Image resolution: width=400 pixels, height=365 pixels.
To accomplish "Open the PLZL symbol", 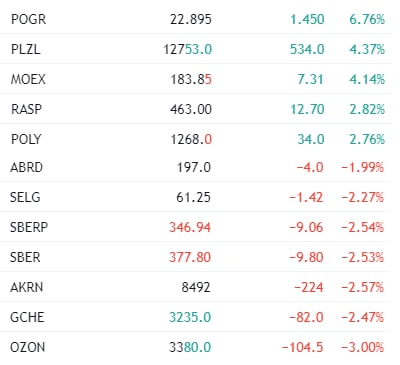I will pyautogui.click(x=25, y=49).
